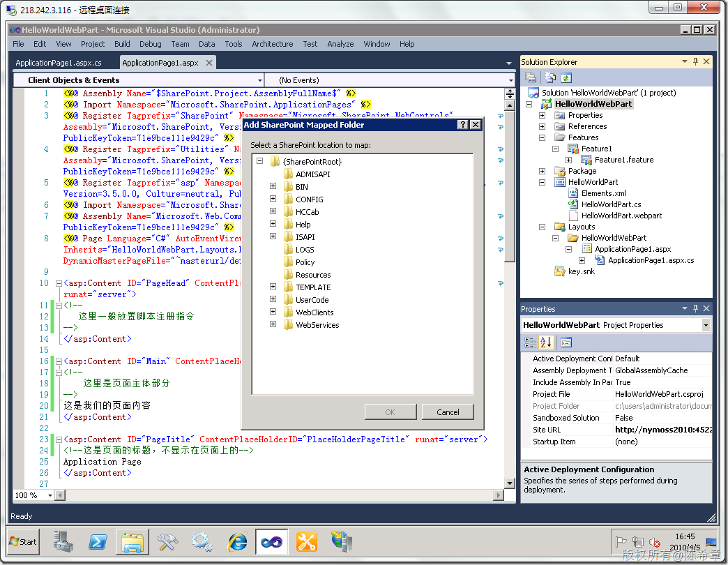
Task: Expand the References node in Solution Explorer
Action: click(x=542, y=126)
